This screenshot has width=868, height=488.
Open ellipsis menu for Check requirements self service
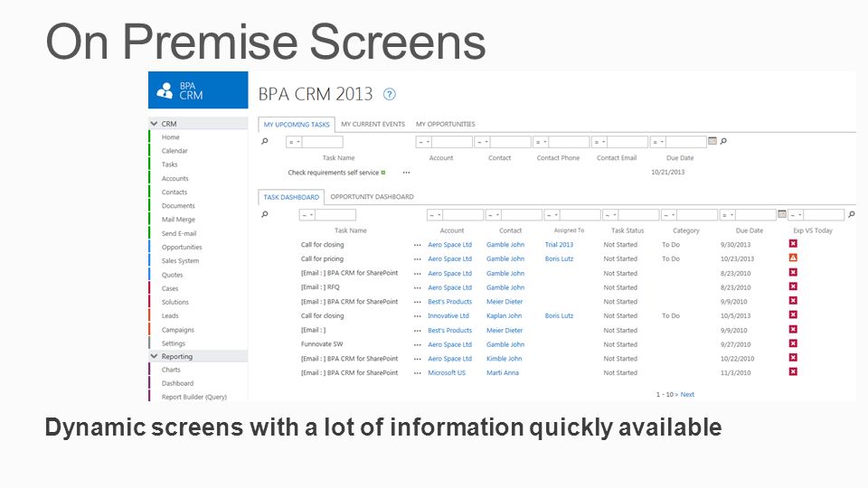[x=406, y=173]
